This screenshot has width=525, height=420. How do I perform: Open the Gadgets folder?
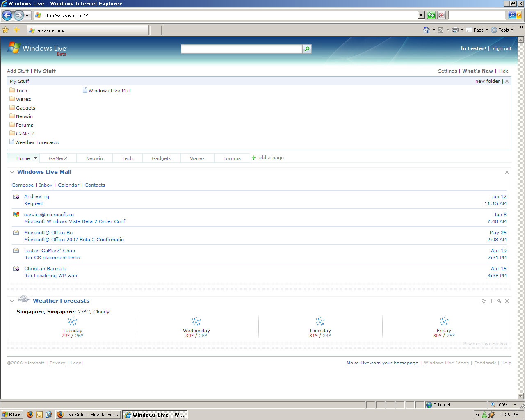point(23,107)
